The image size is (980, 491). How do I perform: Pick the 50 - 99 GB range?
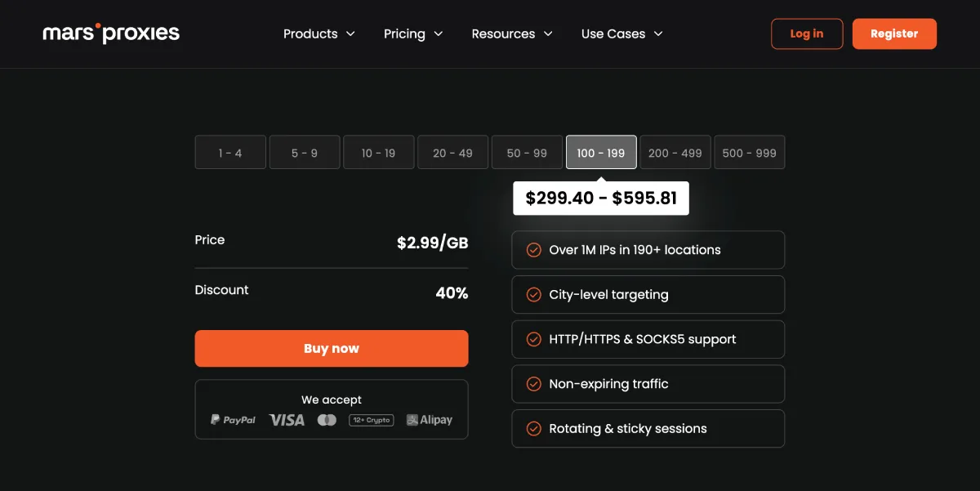528,153
